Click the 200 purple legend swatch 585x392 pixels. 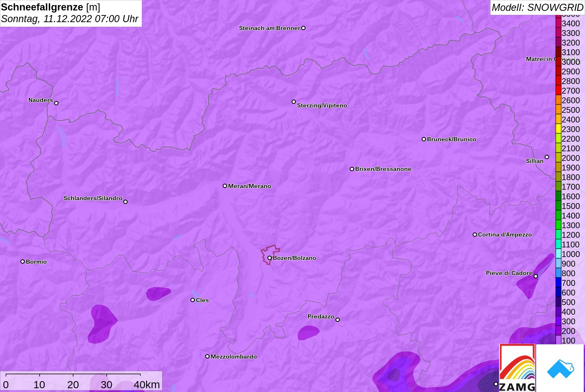[x=558, y=331]
